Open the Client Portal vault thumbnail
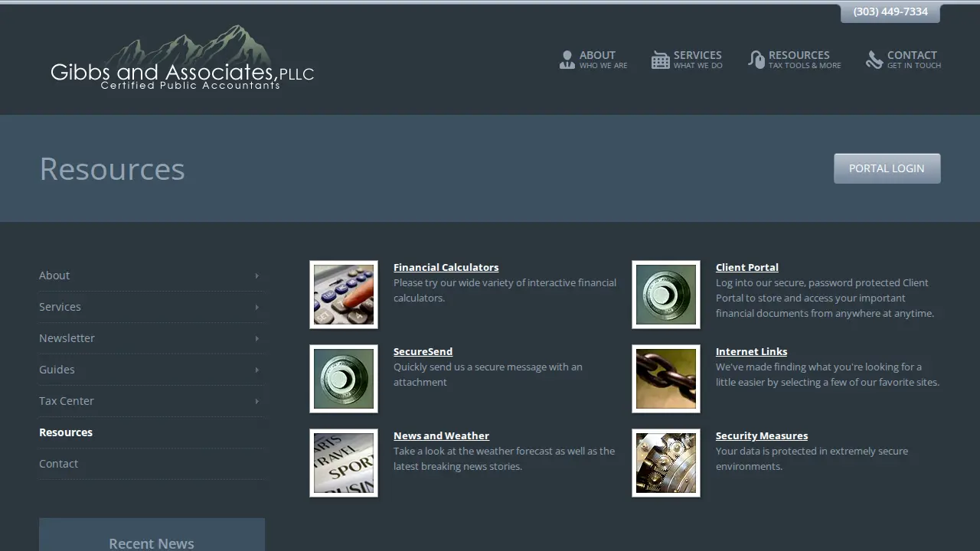This screenshot has height=551, width=980. (666, 295)
